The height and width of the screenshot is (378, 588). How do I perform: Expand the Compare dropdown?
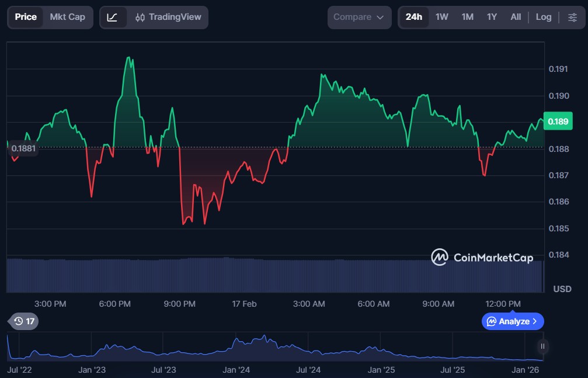click(x=359, y=18)
